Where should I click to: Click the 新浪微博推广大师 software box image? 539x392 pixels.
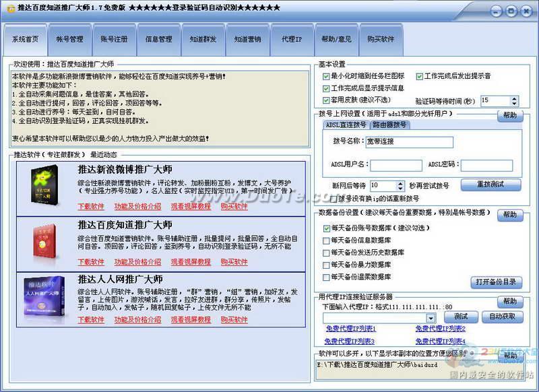46,185
